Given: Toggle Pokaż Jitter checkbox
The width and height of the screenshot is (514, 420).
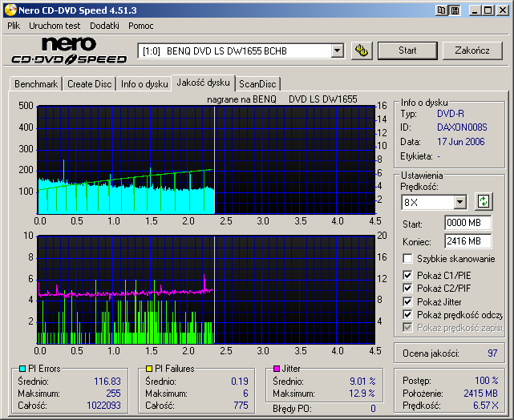Looking at the screenshot, I should pyautogui.click(x=407, y=301).
